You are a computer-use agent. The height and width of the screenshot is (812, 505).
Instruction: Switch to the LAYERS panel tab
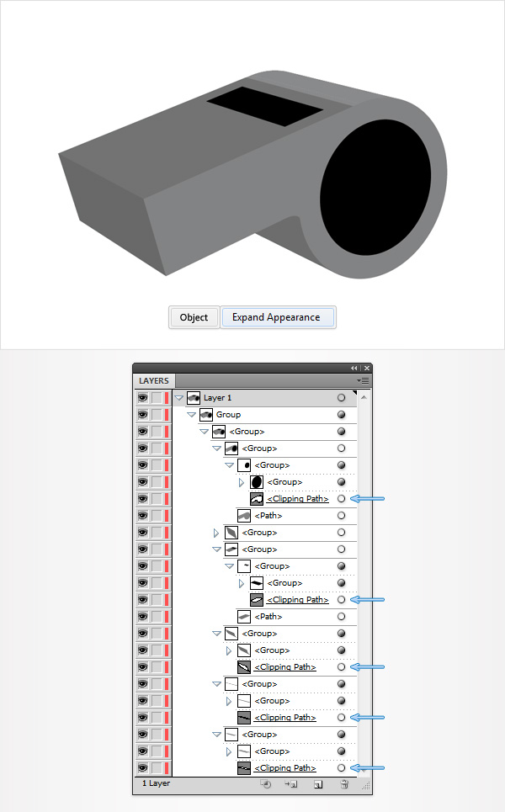tap(154, 380)
